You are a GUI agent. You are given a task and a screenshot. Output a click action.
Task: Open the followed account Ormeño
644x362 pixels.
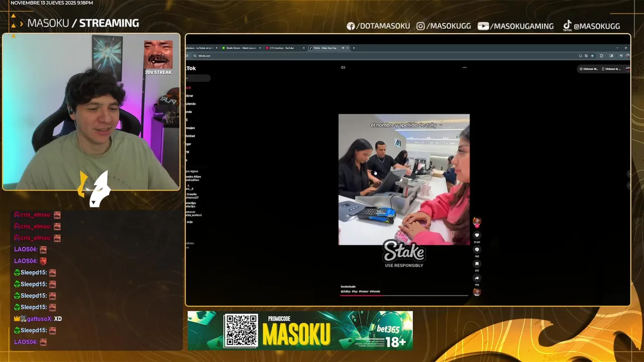[x=192, y=196]
